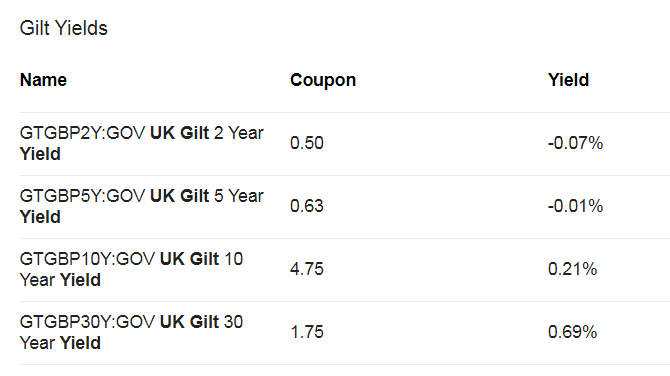
Task: Open the GTGBP30Y:GOV UK Gilt 30 Year link
Action: click(131, 332)
